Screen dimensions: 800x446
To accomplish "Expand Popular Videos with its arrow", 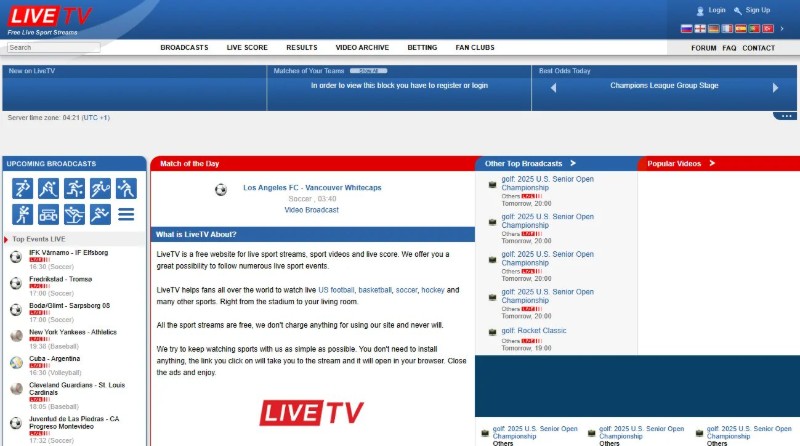I will [712, 163].
